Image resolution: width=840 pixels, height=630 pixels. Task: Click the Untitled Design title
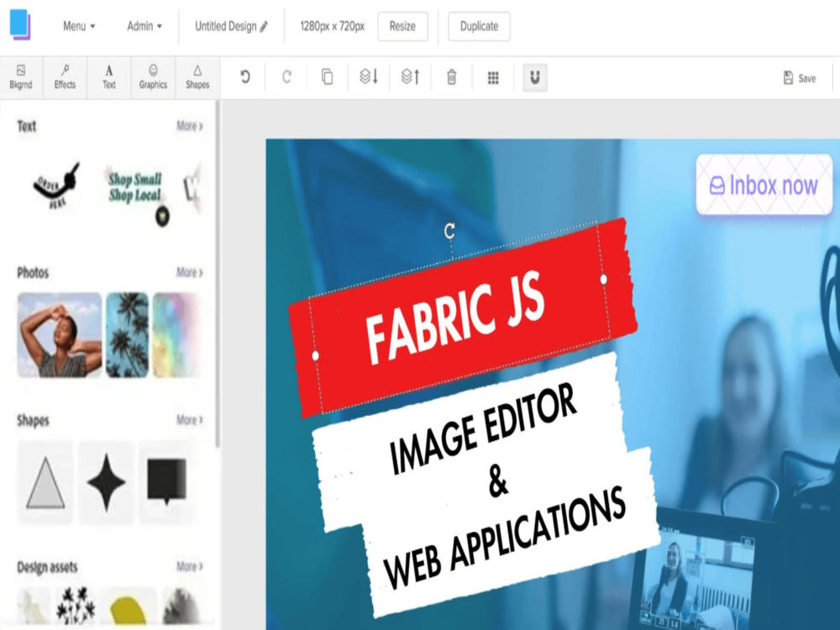pos(225,26)
